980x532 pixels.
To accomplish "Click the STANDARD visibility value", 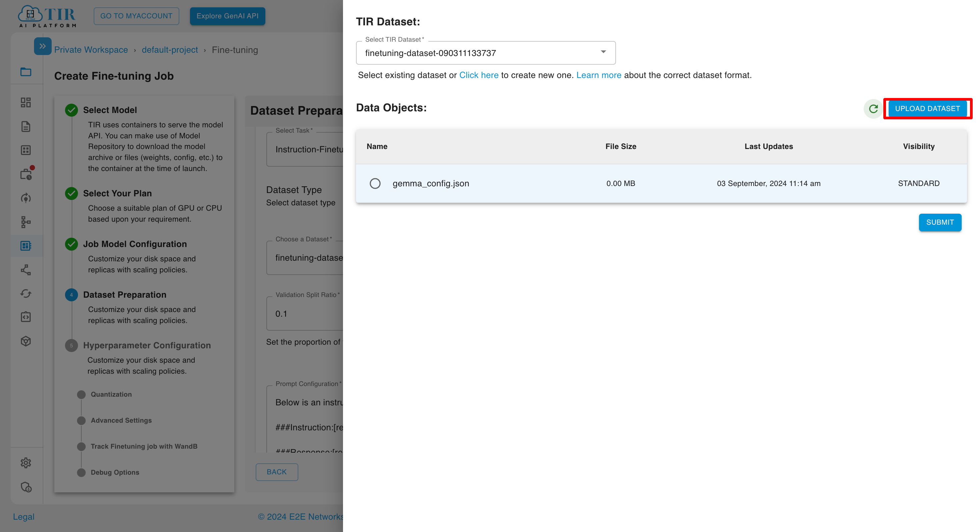I will 918,183.
